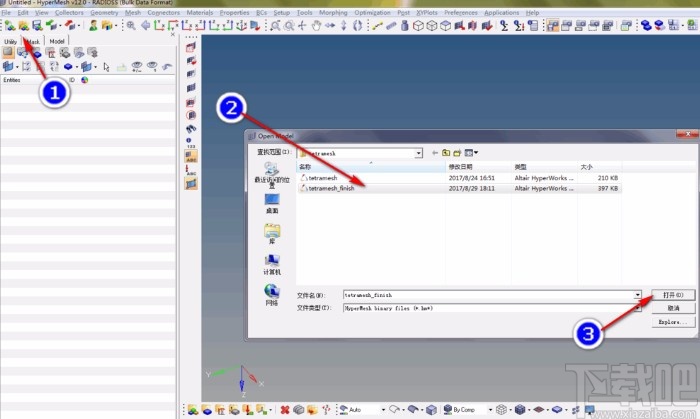Create new folder in Open Model dialog

pos(457,153)
